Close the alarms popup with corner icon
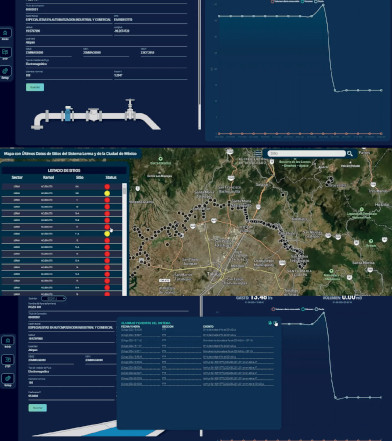The image size is (392, 441). (x=275, y=323)
